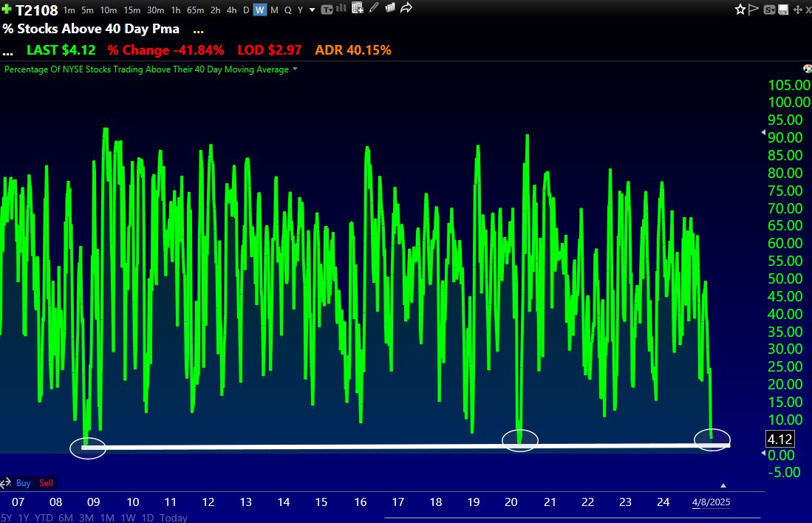Click the 50.00 scale label
Screen dimensions: 812x523
coord(785,278)
